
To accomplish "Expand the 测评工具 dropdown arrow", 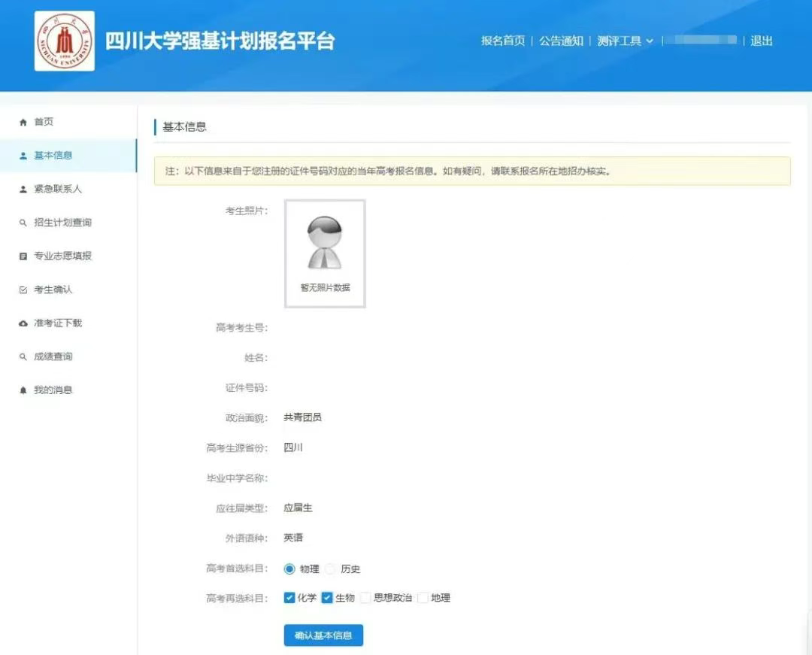I will [x=650, y=41].
